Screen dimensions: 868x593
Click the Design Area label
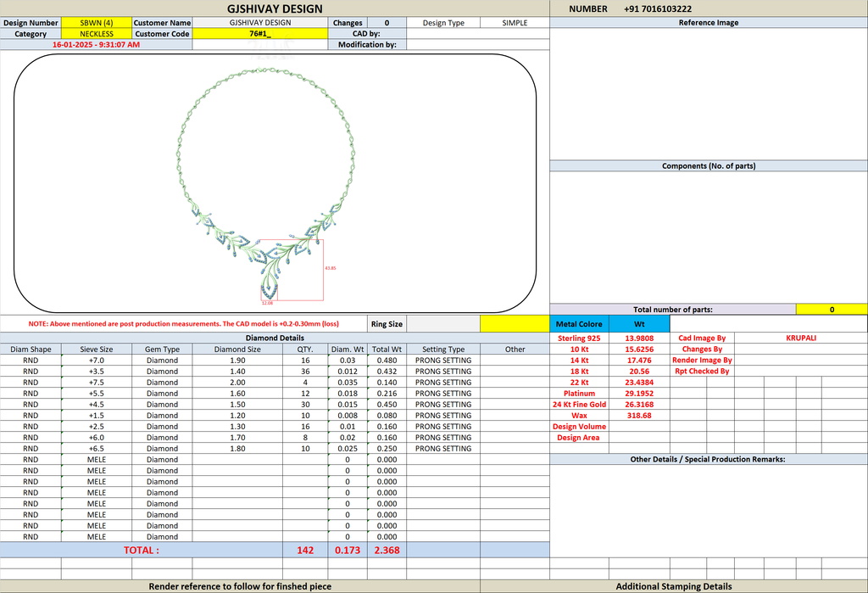tap(579, 438)
